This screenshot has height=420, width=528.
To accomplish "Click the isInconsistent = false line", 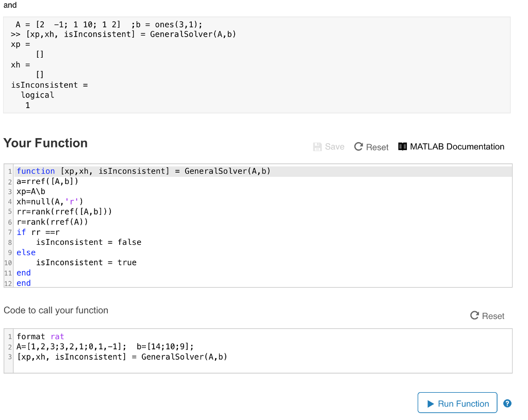I will click(88, 242).
